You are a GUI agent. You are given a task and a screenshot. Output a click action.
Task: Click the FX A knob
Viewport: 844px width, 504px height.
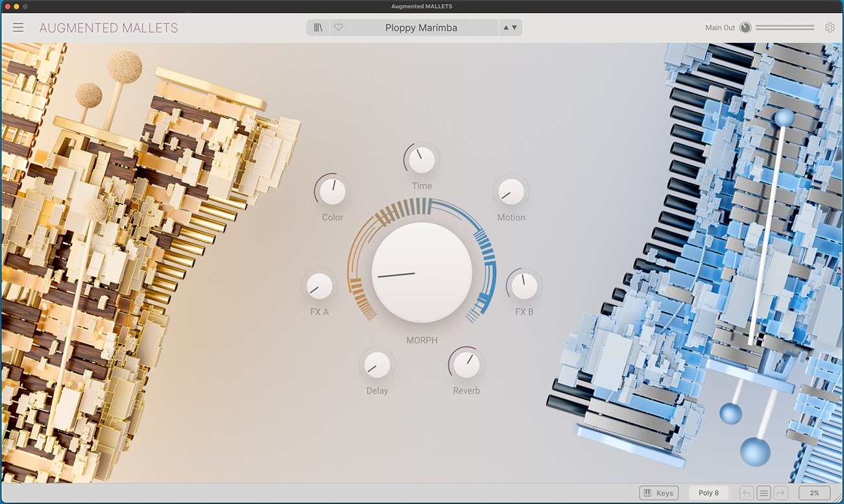tap(319, 286)
